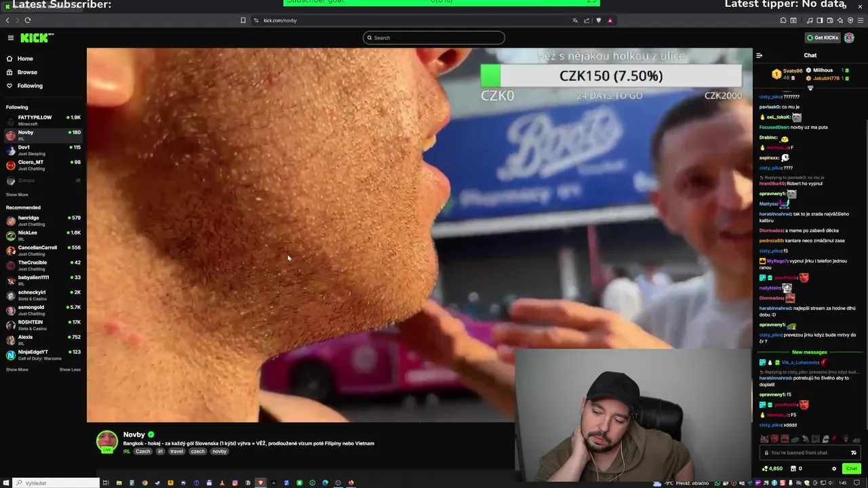This screenshot has width=868, height=488.
Task: Open top gifter Svato96 entry
Action: (787, 73)
